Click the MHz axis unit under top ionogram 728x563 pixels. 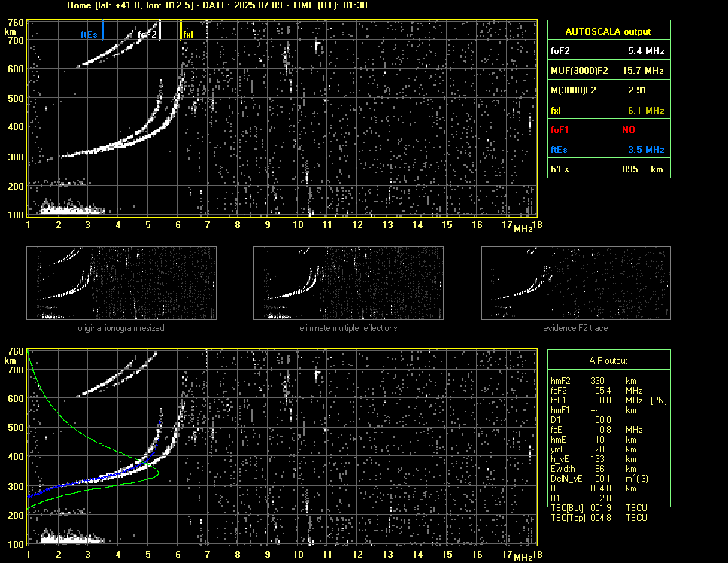pos(523,229)
